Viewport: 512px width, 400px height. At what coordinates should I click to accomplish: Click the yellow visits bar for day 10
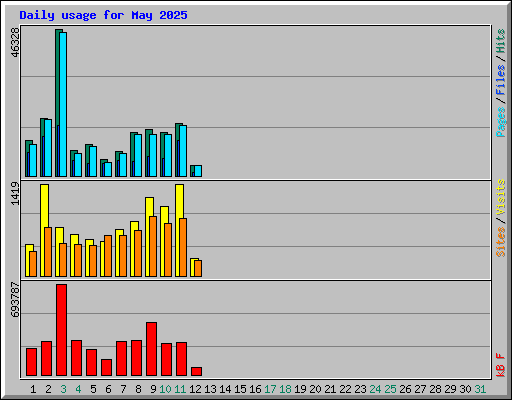164,241
